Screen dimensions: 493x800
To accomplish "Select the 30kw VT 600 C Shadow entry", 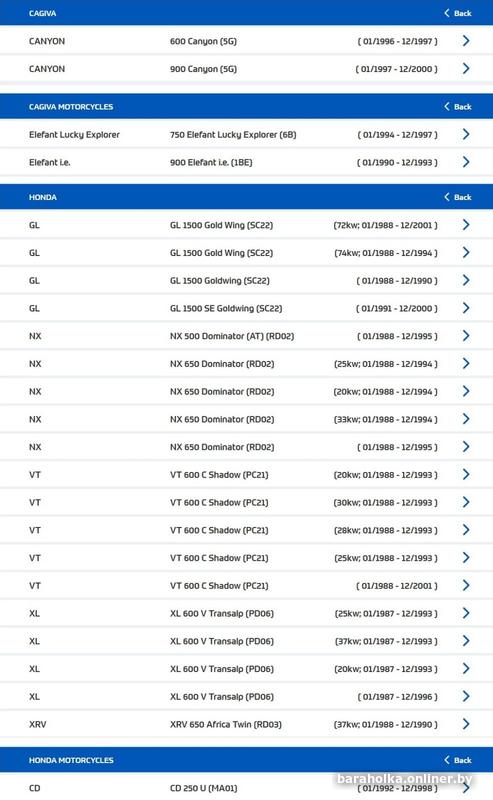I will point(246,503).
